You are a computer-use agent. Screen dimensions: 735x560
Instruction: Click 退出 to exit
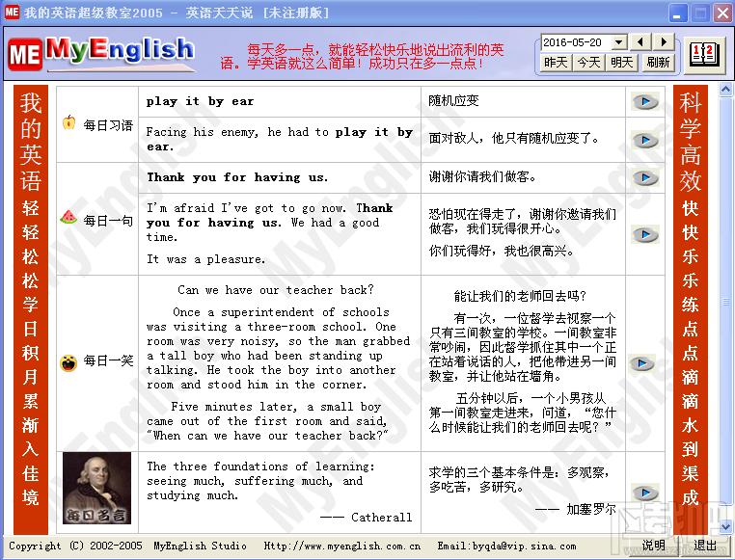[705, 545]
